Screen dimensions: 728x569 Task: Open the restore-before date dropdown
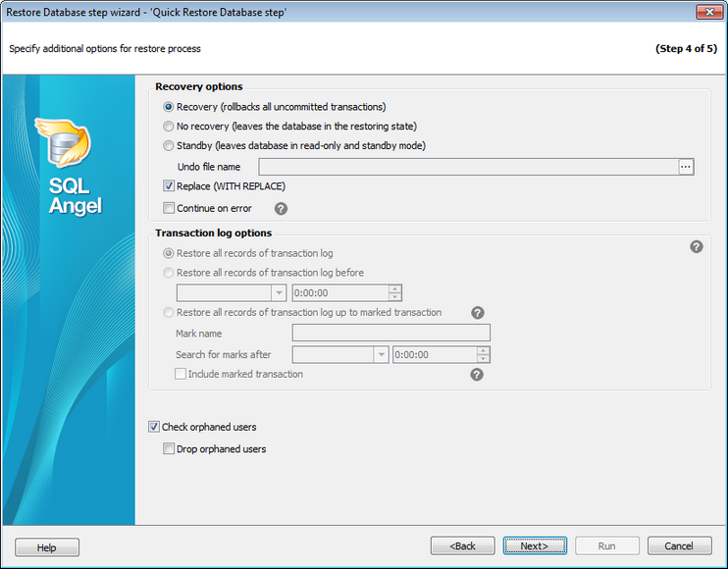click(x=279, y=293)
